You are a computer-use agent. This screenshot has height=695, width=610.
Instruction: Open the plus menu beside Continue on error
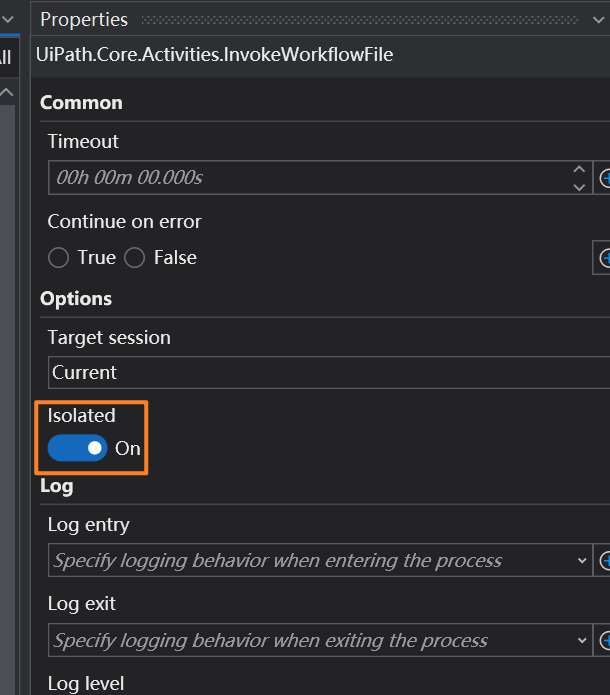coord(602,258)
